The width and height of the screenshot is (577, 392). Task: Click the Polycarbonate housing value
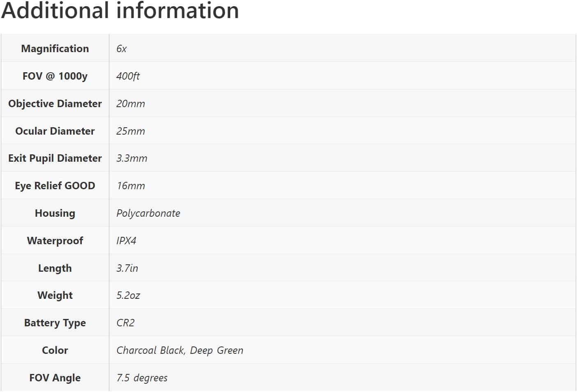(x=148, y=213)
